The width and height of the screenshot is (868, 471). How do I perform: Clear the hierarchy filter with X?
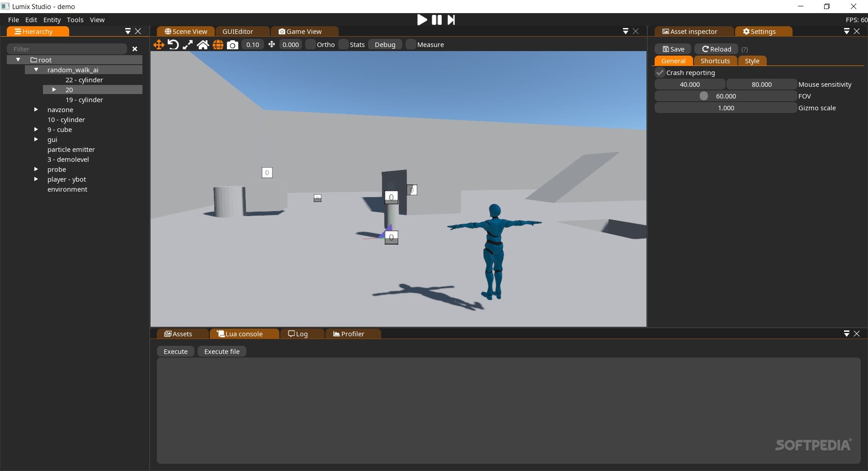click(135, 49)
